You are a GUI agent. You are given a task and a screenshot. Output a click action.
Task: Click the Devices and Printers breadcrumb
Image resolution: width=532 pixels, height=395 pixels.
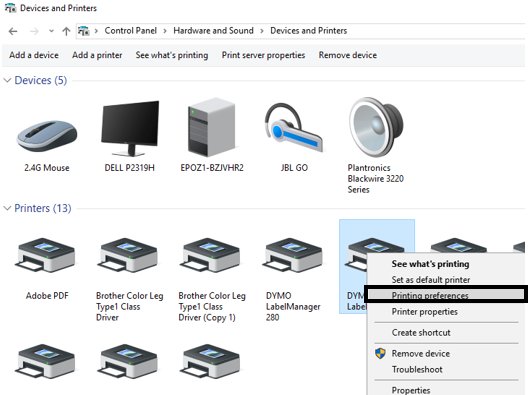[x=308, y=31]
